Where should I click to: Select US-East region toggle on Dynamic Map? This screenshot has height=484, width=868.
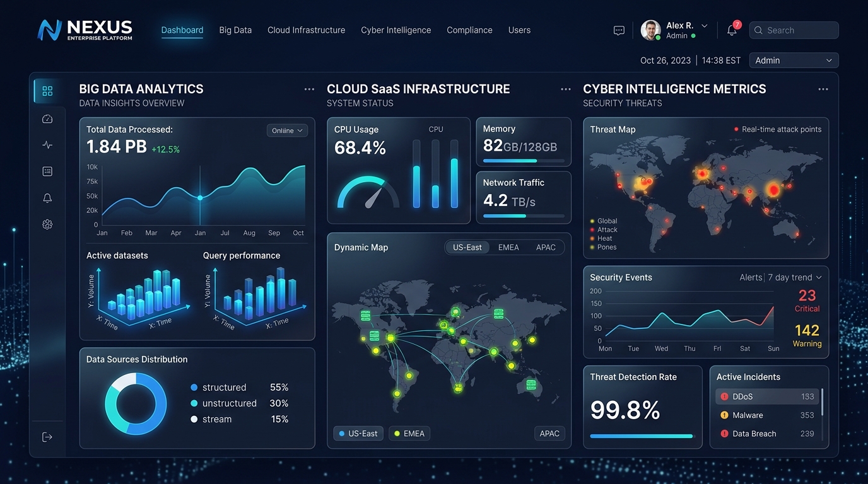tap(467, 248)
